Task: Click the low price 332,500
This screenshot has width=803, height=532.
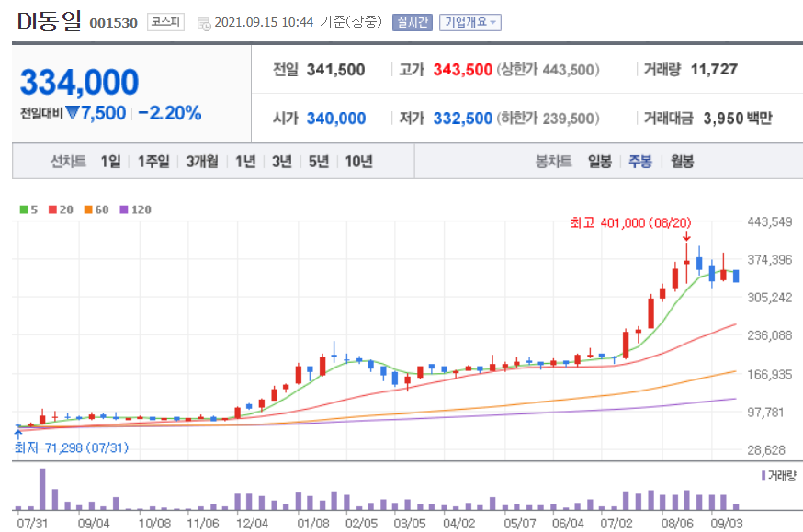Action: coord(462,119)
